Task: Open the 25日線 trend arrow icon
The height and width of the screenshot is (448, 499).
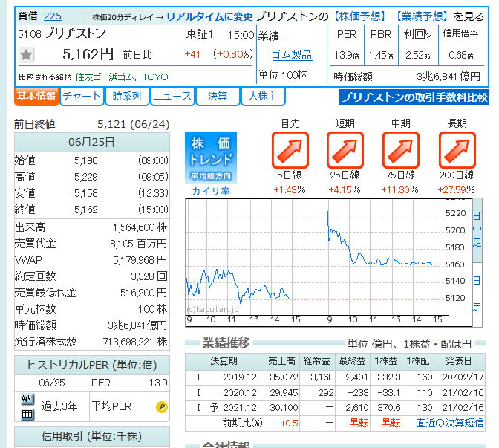Action: [345, 150]
